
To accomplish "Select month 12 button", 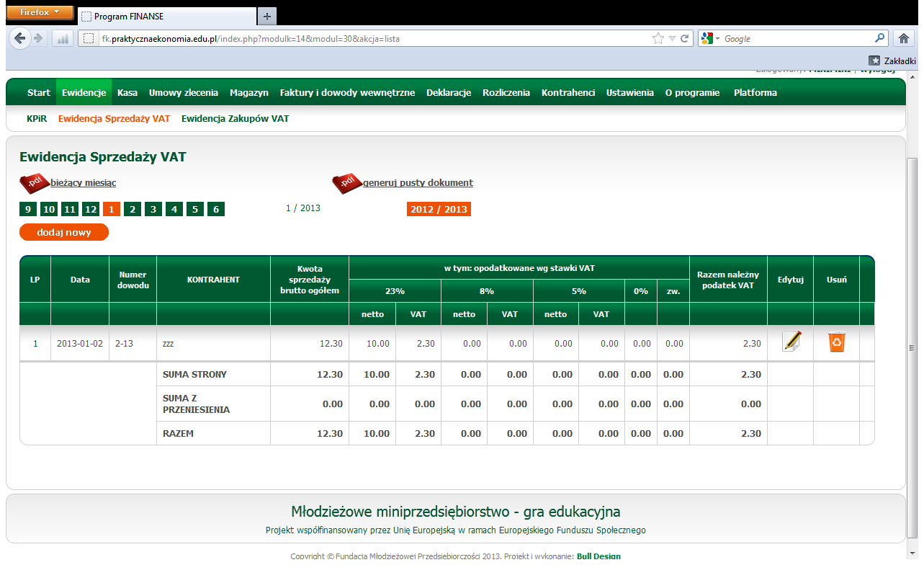I will pos(91,209).
